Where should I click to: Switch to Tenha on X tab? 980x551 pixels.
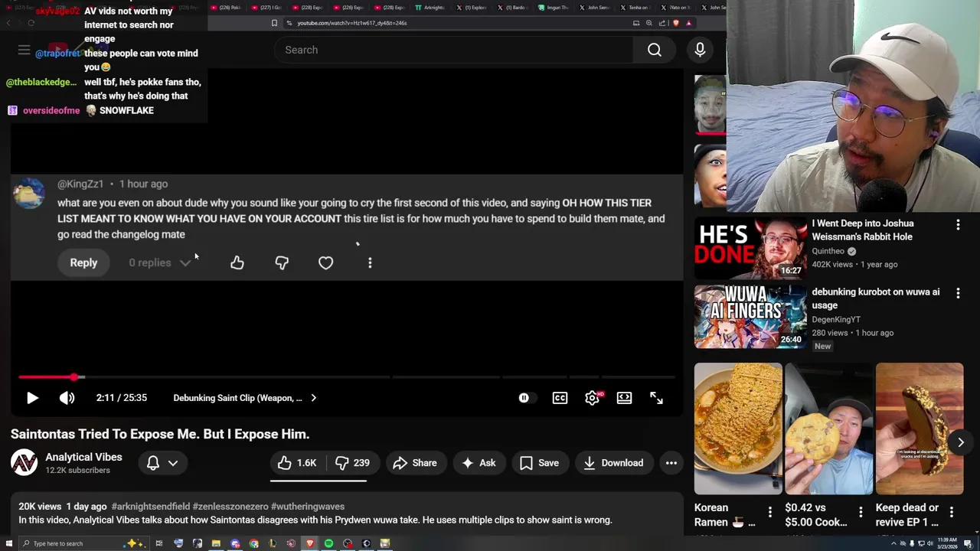(635, 8)
